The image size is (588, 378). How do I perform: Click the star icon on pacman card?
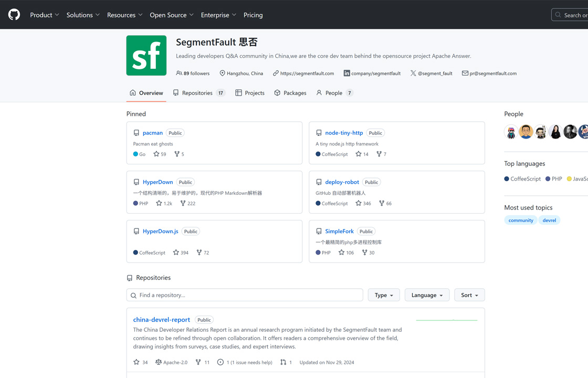[156, 154]
